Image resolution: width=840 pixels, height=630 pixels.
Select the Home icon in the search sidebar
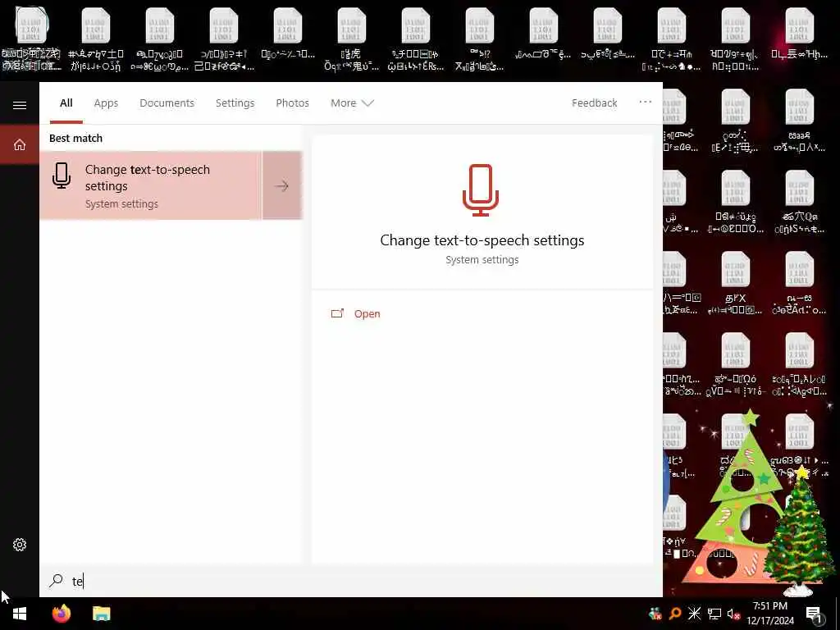20,144
